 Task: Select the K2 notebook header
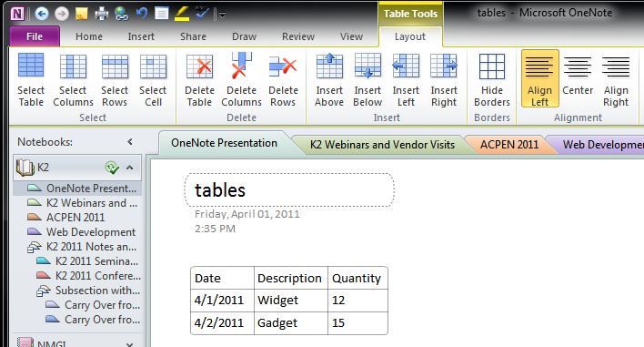[x=77, y=168]
